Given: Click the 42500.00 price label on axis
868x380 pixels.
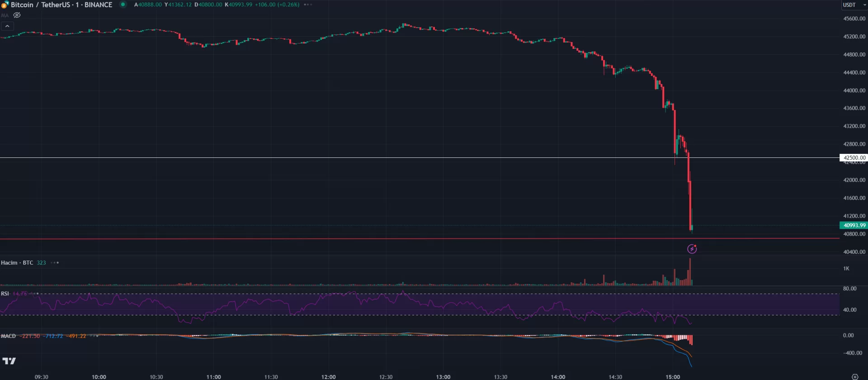Looking at the screenshot, I should click(854, 158).
